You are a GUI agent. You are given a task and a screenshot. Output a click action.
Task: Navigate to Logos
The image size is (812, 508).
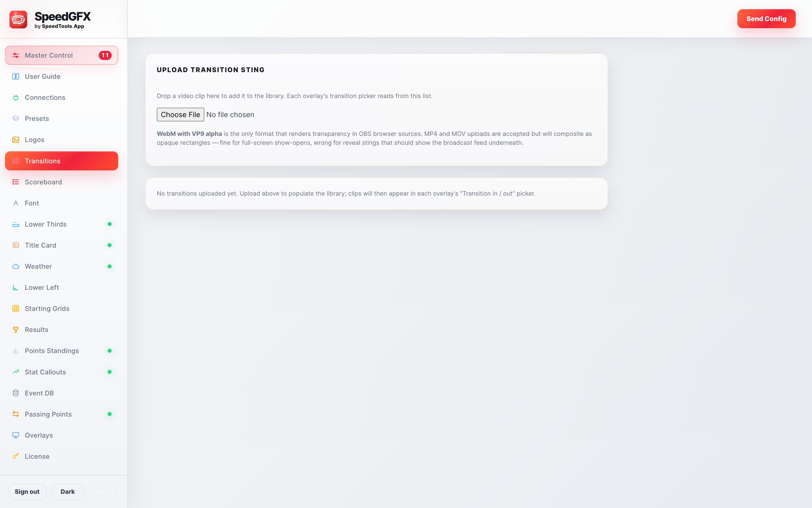pyautogui.click(x=62, y=140)
